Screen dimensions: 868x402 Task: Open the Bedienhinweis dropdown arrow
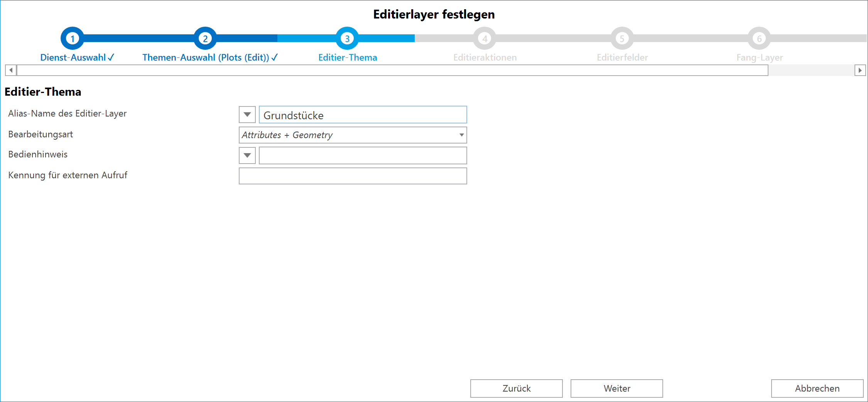point(247,155)
